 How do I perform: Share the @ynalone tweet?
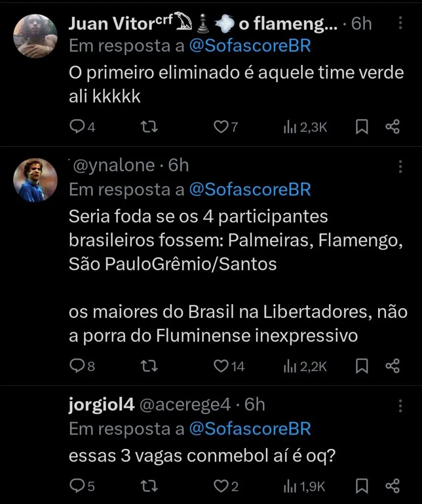(x=392, y=366)
